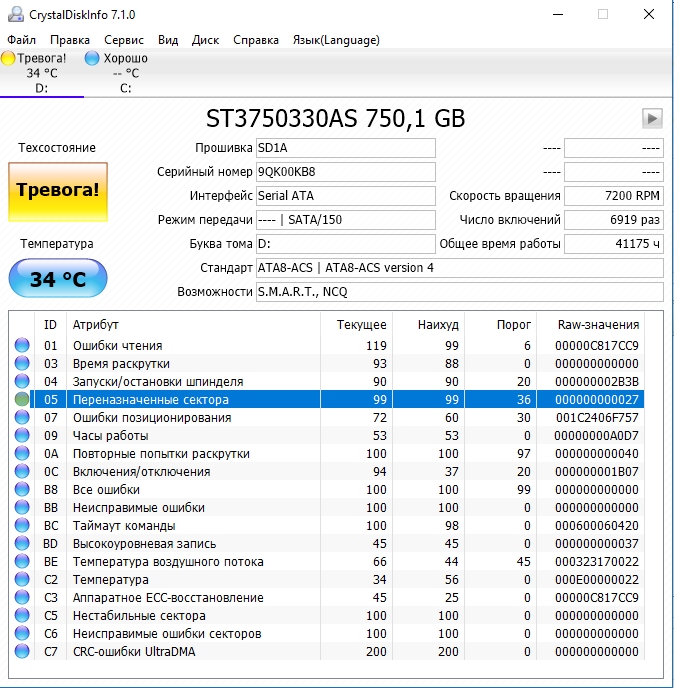Click the status icon for Нестабильные сектора row

22,615
